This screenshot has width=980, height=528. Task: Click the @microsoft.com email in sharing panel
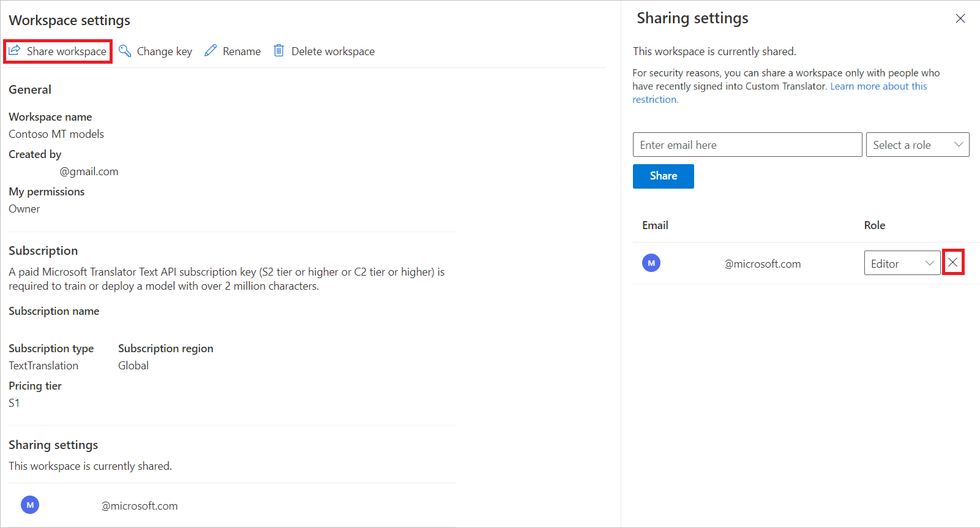[763, 264]
